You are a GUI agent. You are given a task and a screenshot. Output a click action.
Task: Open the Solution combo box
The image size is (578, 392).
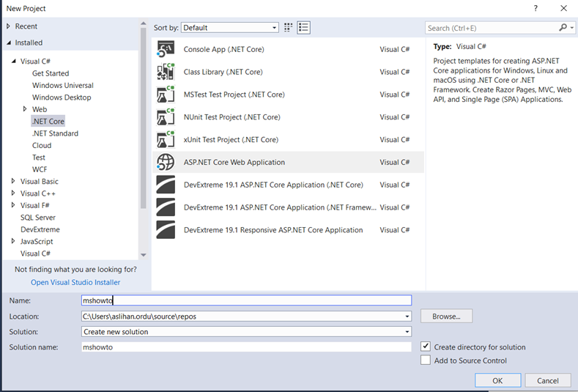pyautogui.click(x=246, y=332)
